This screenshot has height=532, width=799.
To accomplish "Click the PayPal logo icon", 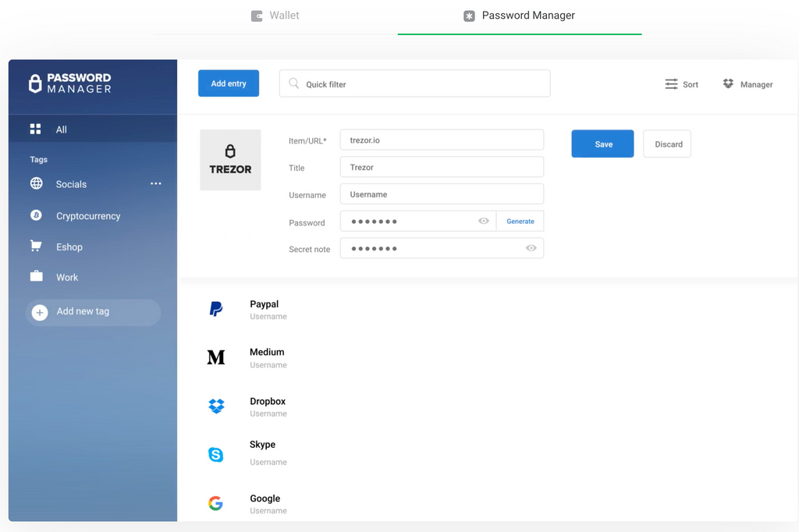I will click(x=216, y=308).
